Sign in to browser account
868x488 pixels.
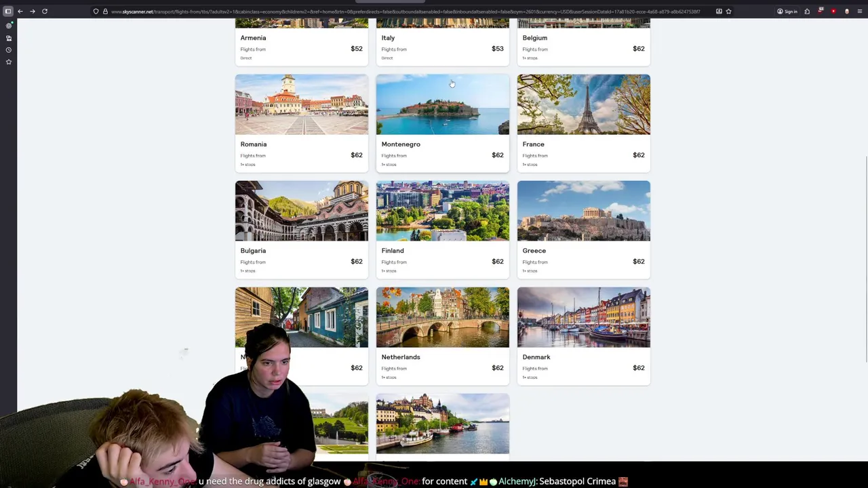coord(787,12)
